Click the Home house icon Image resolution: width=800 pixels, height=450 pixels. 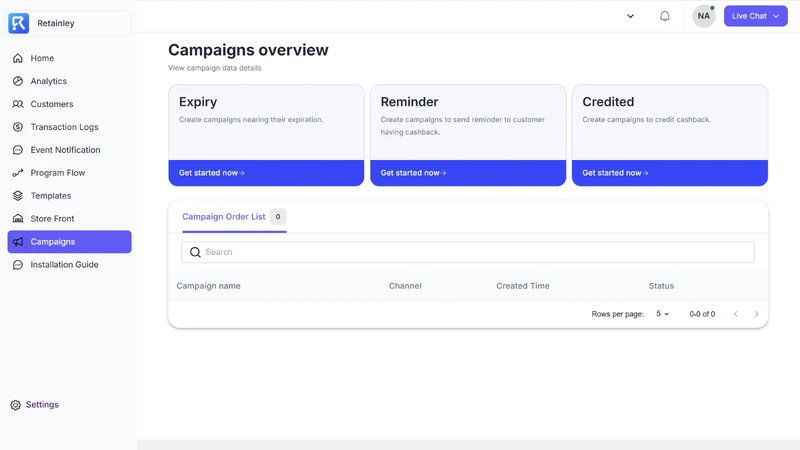pyautogui.click(x=18, y=58)
